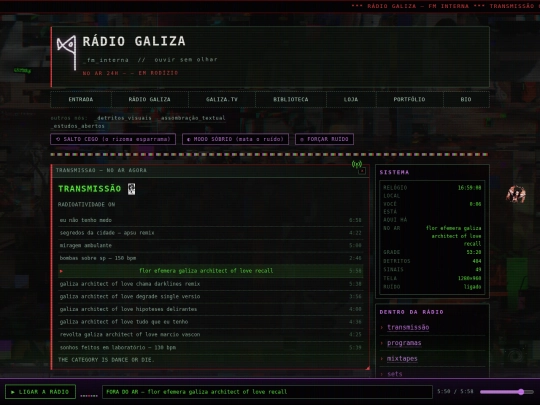Play 'chama darklines remix' track
Screen dimensions: 540x405
[210, 284]
